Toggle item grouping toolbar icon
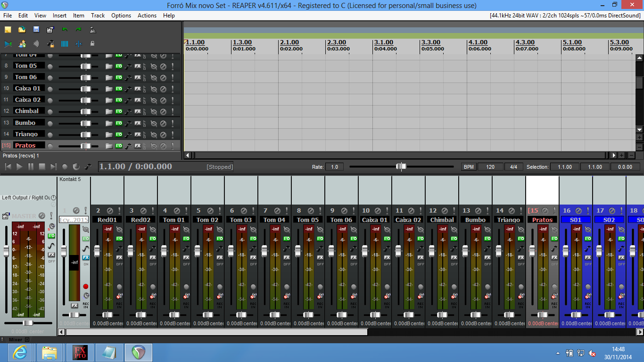The image size is (644, 362). click(22, 44)
